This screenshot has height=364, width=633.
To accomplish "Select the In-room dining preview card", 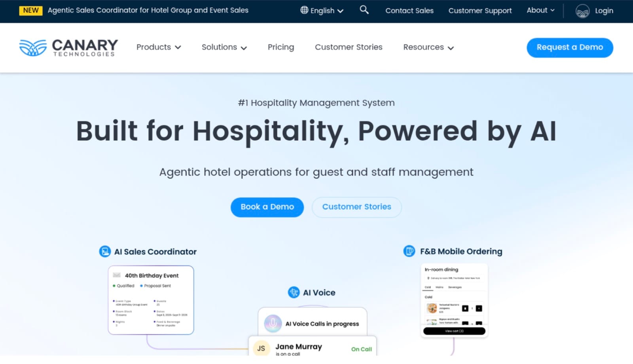I will tap(454, 300).
